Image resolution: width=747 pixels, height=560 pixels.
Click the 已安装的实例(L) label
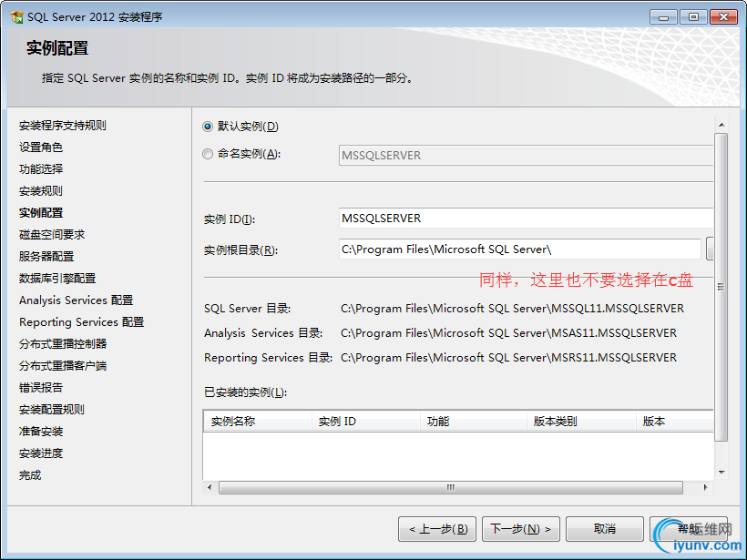click(x=245, y=392)
